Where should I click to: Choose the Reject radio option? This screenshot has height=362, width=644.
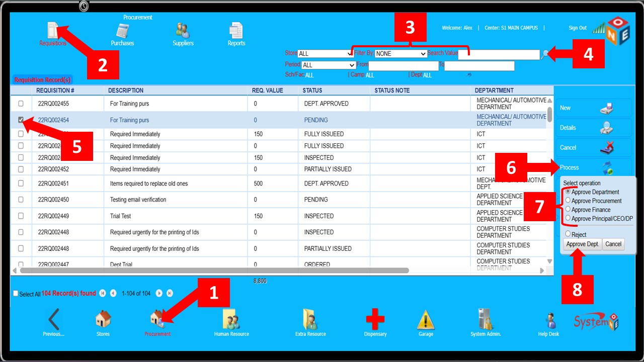point(568,234)
